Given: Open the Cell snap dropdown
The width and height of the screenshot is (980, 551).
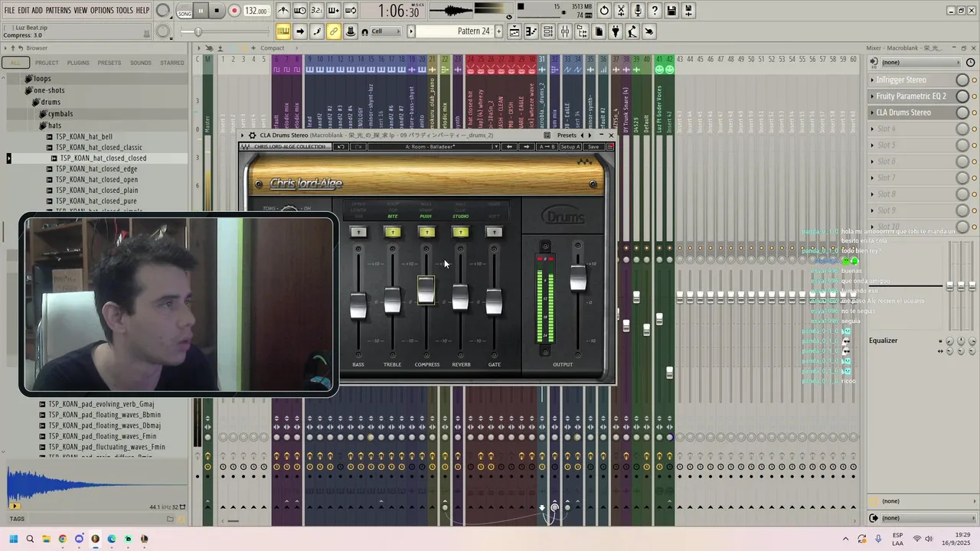Looking at the screenshot, I should (387, 31).
